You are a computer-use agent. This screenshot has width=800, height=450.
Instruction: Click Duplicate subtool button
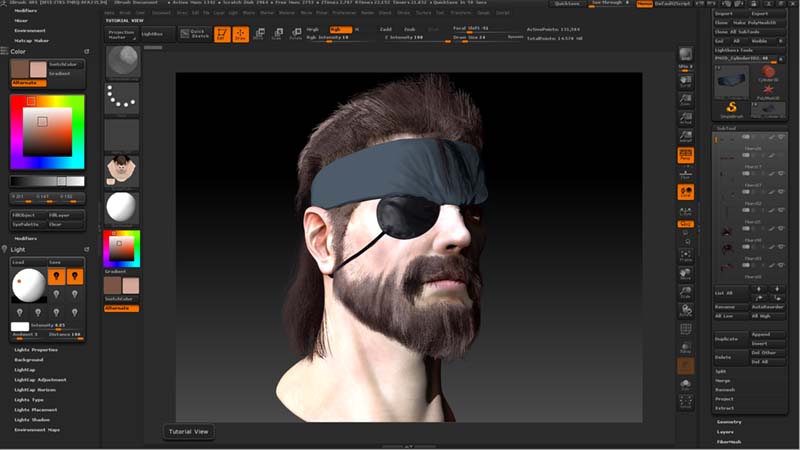(731, 339)
